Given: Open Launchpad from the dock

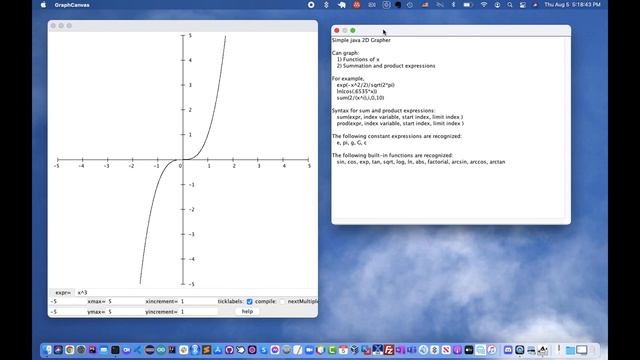Looking at the screenshot, I should pos(58,350).
